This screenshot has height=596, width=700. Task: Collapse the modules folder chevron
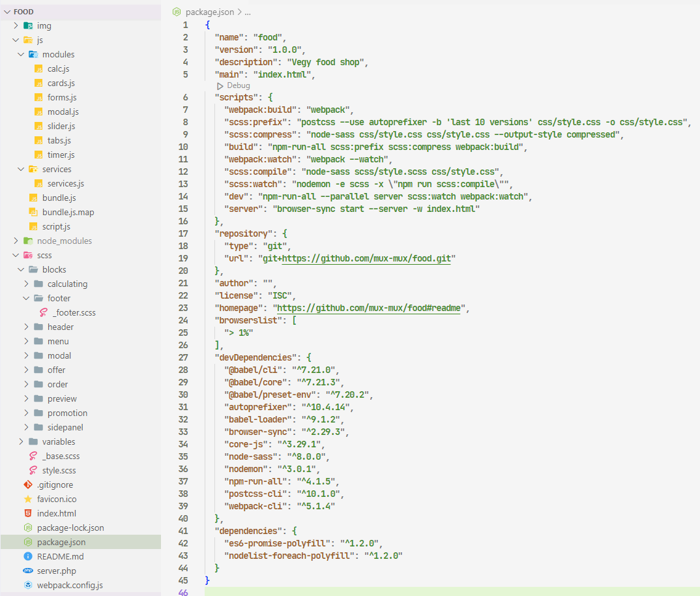(21, 54)
